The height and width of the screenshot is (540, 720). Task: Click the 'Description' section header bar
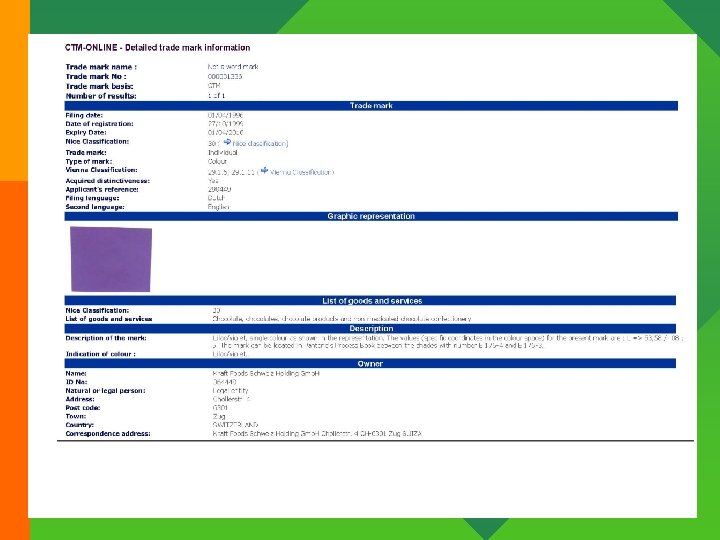click(370, 328)
